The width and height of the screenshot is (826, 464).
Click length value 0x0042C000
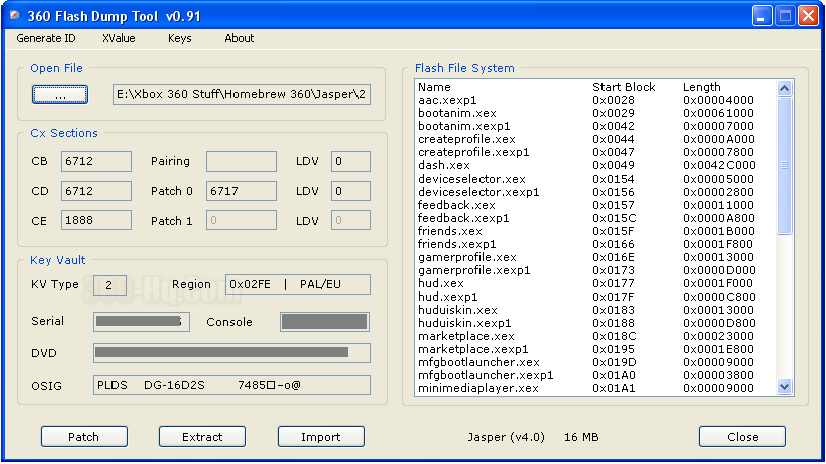point(719,165)
